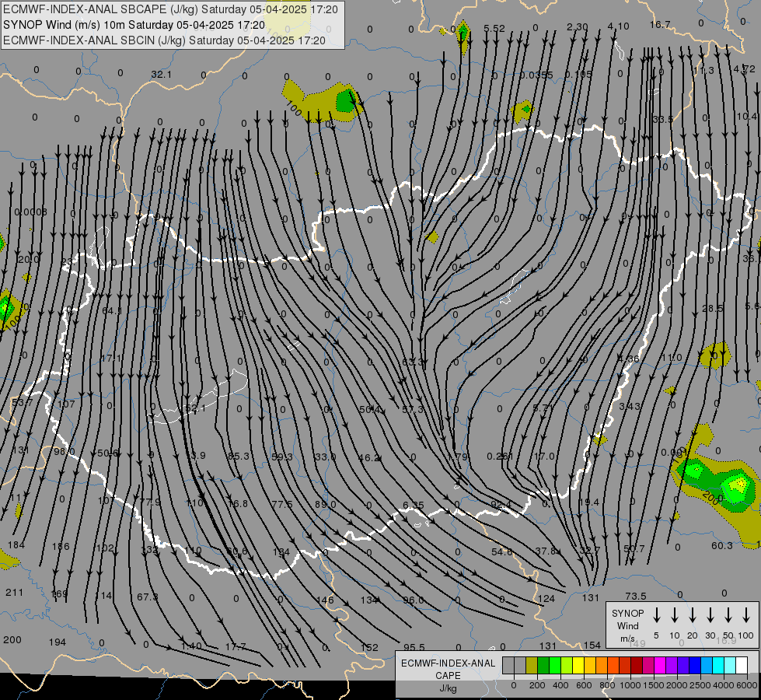Pick the legend wind arrow for 30 m/s
The width and height of the screenshot is (761, 700).
(x=710, y=615)
